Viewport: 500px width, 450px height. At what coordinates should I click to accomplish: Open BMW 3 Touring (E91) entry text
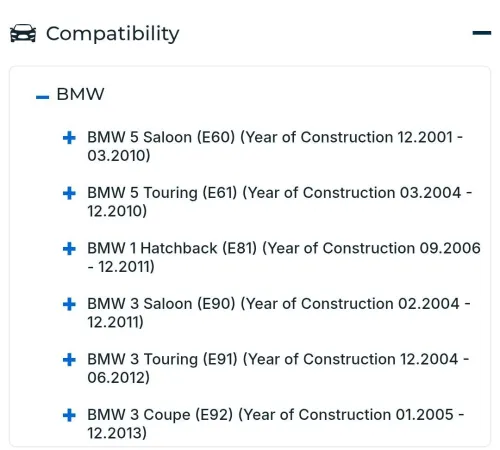[278, 368]
